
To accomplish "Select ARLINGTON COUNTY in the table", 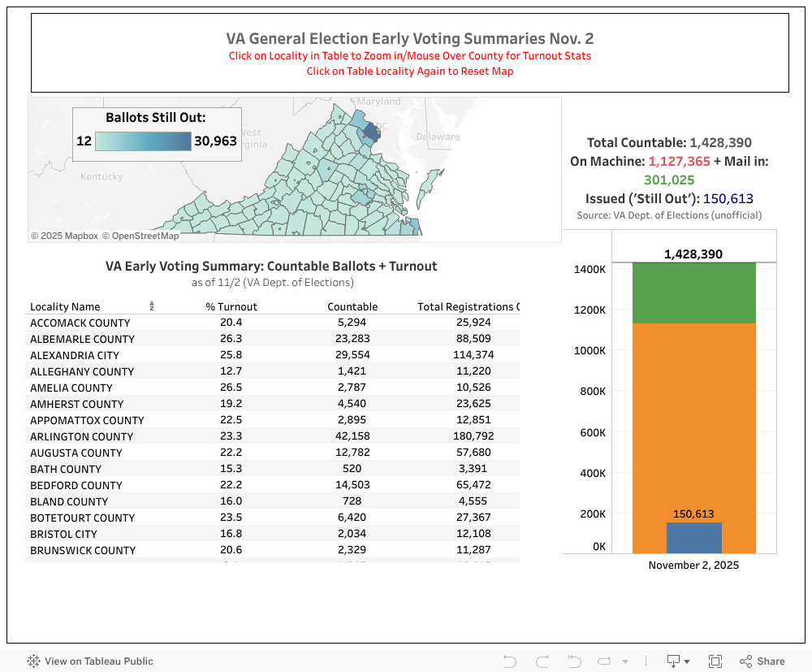I will point(81,436).
